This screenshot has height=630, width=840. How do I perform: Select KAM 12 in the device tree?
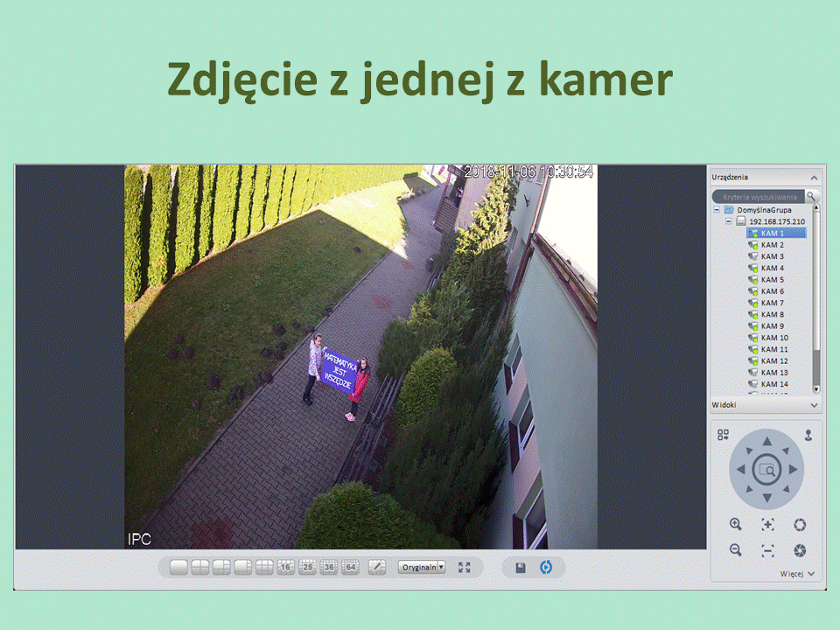point(774,360)
